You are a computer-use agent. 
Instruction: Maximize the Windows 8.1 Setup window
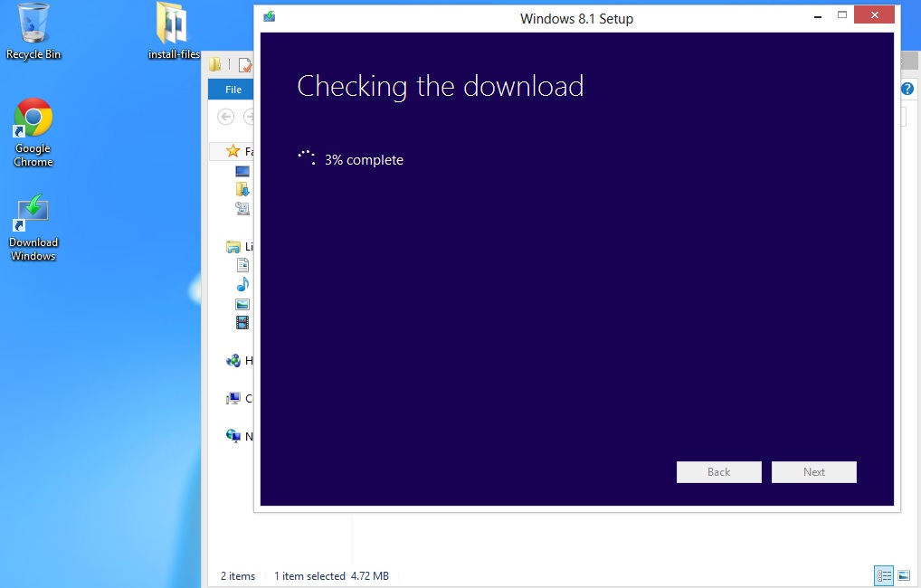pos(842,14)
